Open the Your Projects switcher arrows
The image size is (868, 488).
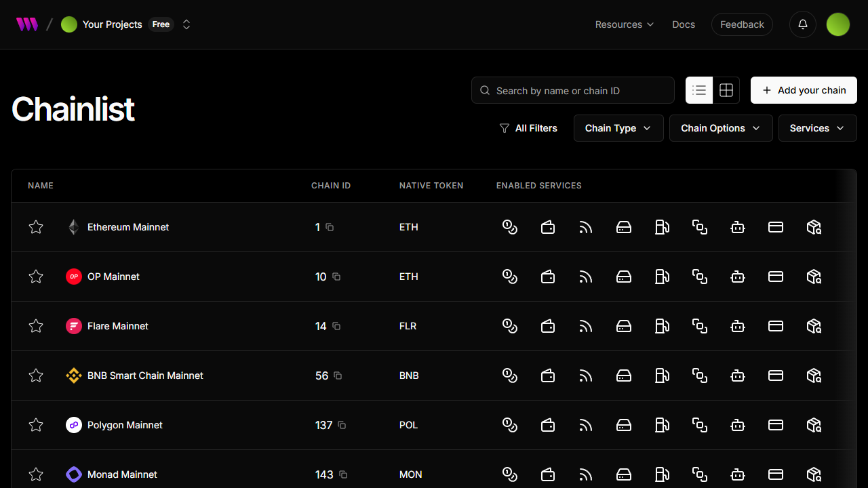point(186,24)
